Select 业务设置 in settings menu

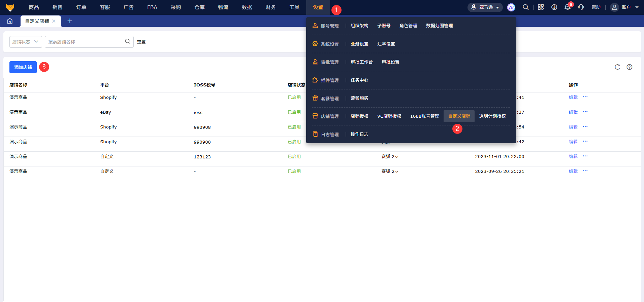pos(359,44)
